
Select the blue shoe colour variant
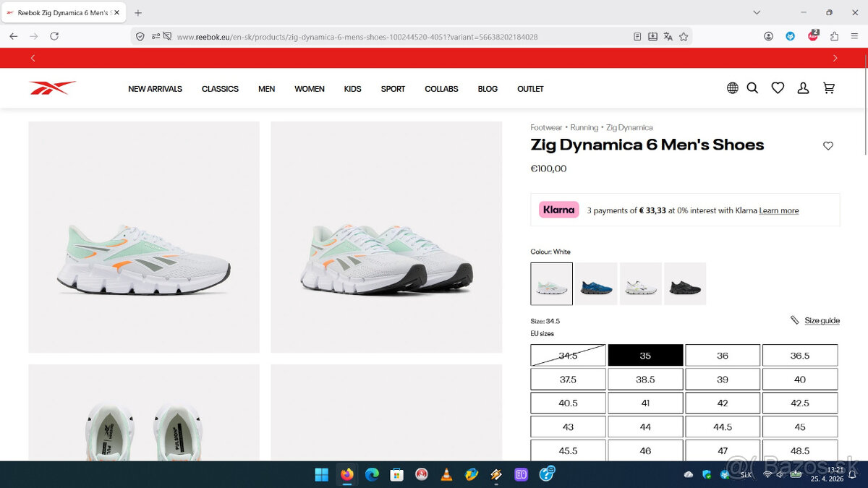(596, 283)
